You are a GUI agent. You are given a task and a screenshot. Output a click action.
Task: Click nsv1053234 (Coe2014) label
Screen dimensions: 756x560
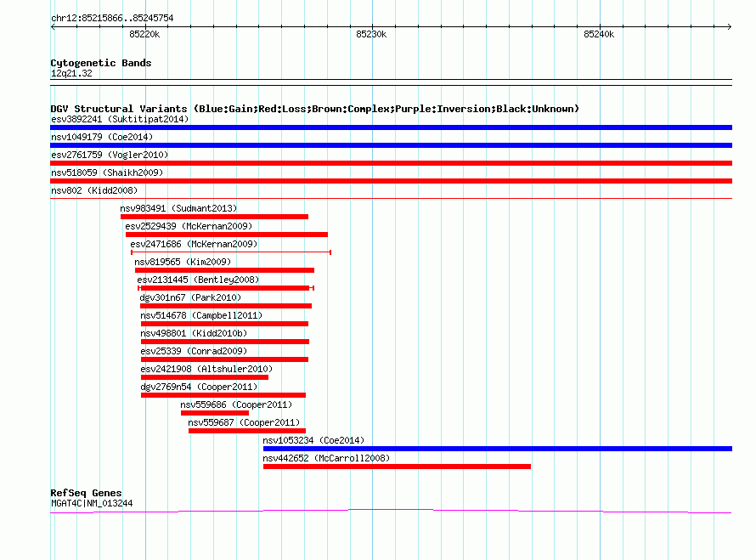[x=313, y=440]
